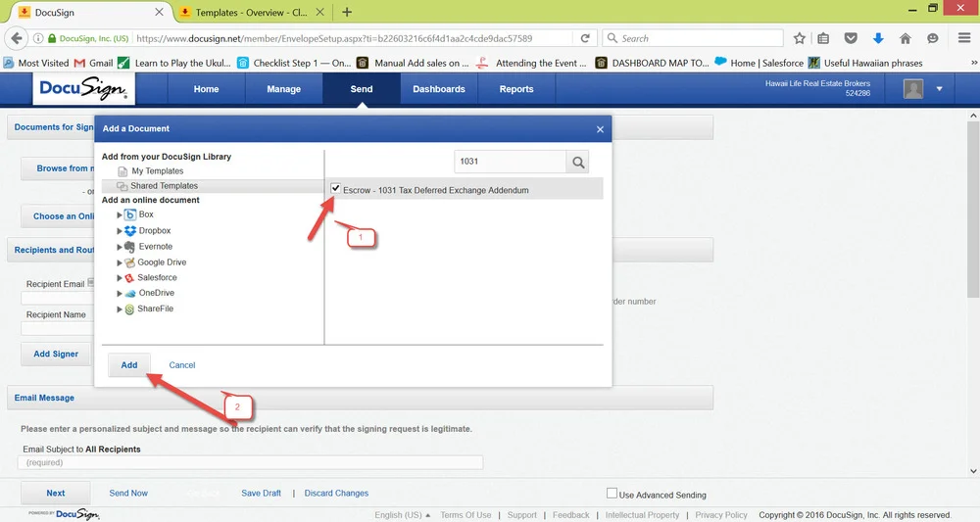Screen dimensions: 980x522
Task: Select Shared Templates in library tree
Action: click(x=165, y=186)
